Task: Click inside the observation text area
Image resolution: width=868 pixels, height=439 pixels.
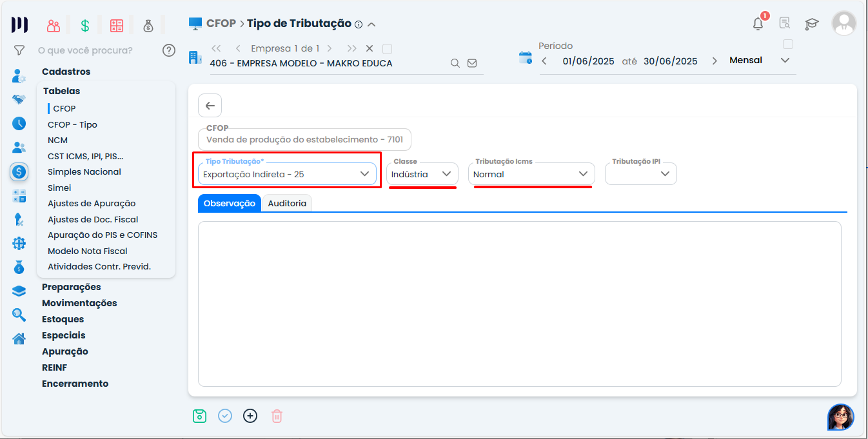Action: [519, 303]
